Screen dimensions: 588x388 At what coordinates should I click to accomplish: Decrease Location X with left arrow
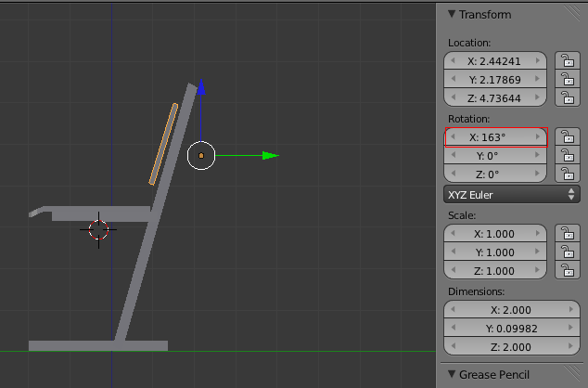pyautogui.click(x=453, y=60)
